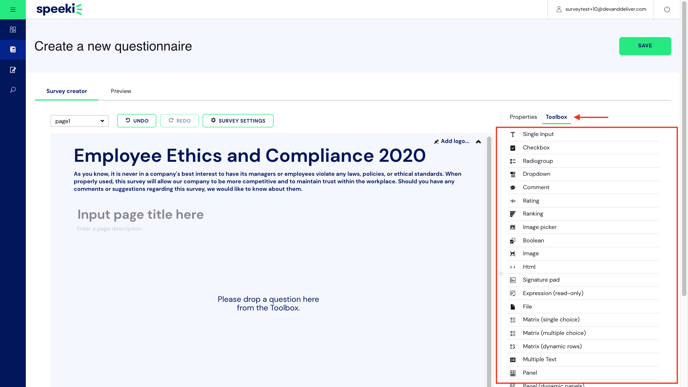
Task: Collapse the survey header with the chevron
Action: pyautogui.click(x=478, y=141)
